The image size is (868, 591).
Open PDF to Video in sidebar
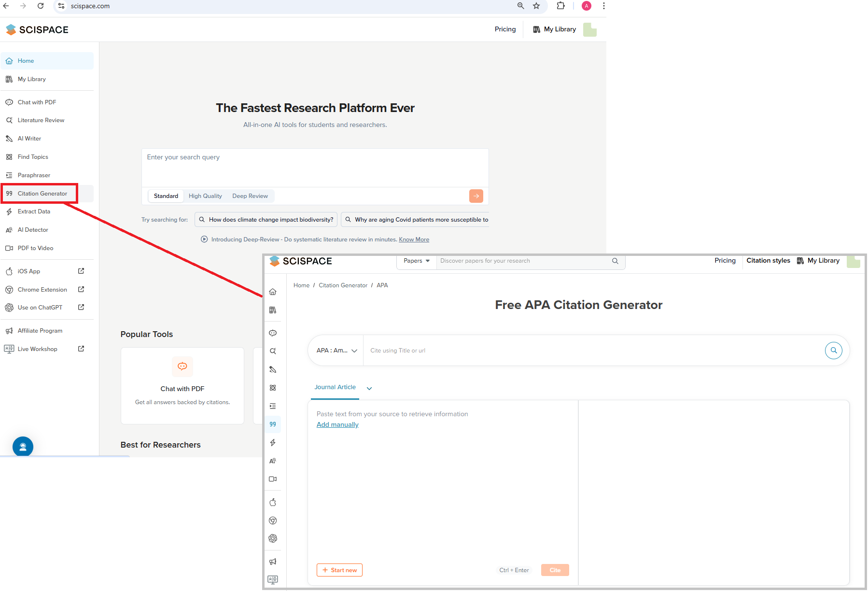coord(47,248)
